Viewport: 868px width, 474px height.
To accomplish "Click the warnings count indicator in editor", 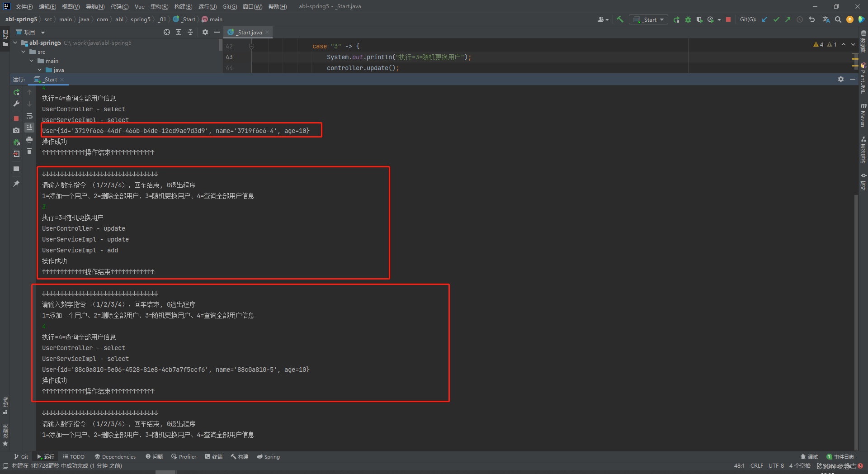I will point(825,44).
